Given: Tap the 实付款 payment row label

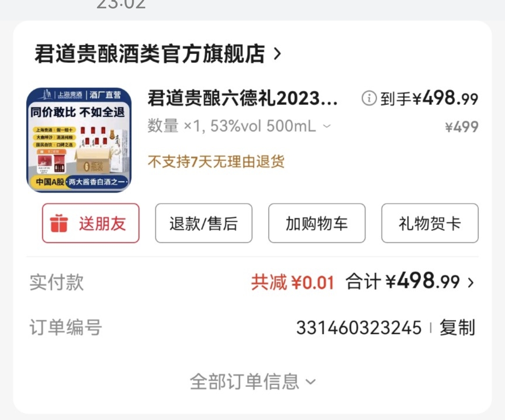Looking at the screenshot, I should tap(57, 282).
